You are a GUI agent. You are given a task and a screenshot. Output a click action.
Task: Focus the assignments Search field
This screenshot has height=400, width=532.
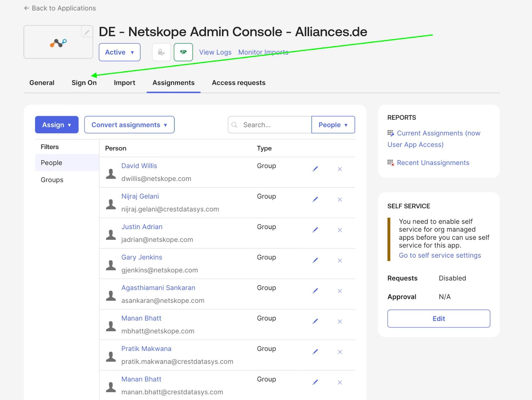(270, 125)
